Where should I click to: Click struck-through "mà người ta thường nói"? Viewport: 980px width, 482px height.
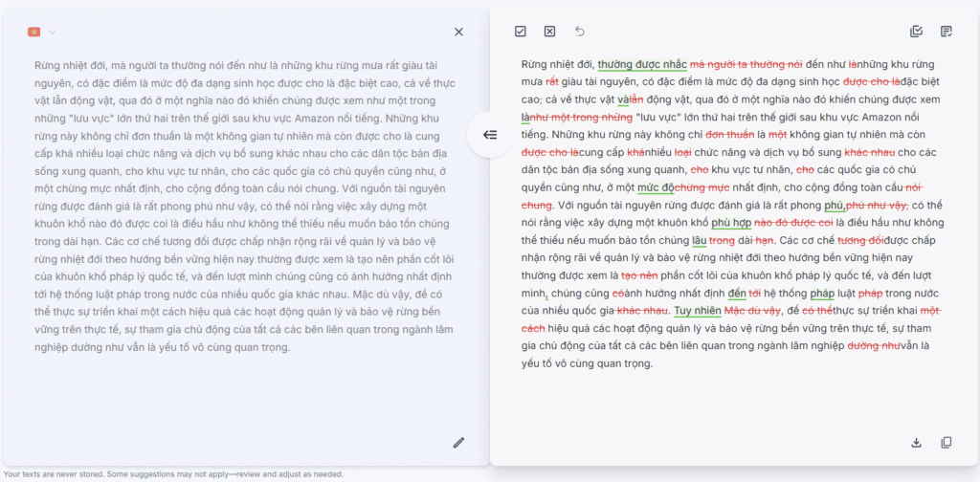(x=746, y=65)
